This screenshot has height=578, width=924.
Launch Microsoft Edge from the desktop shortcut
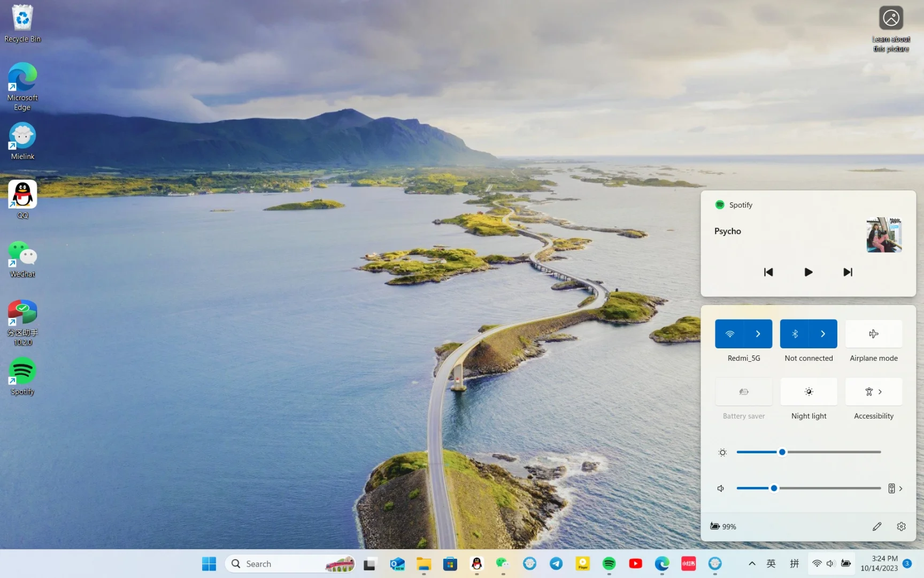(x=22, y=86)
